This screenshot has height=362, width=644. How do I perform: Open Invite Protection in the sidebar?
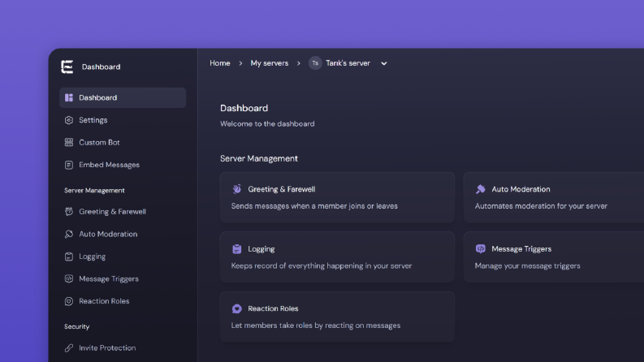(123, 347)
